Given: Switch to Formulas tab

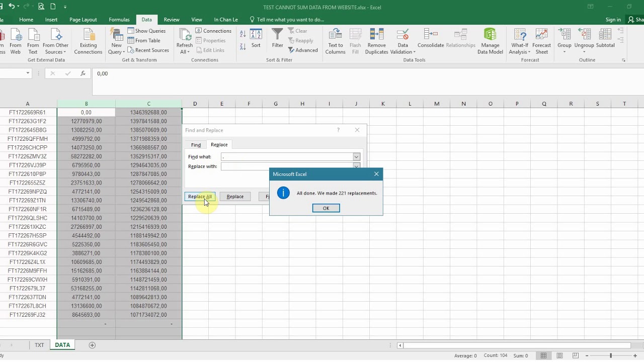Looking at the screenshot, I should [119, 20].
